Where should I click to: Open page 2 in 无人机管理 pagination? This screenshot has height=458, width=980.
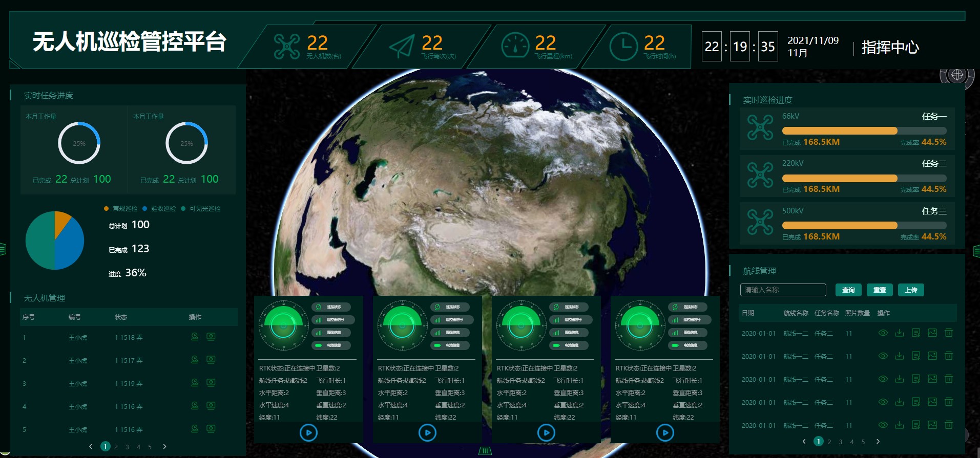pyautogui.click(x=116, y=447)
